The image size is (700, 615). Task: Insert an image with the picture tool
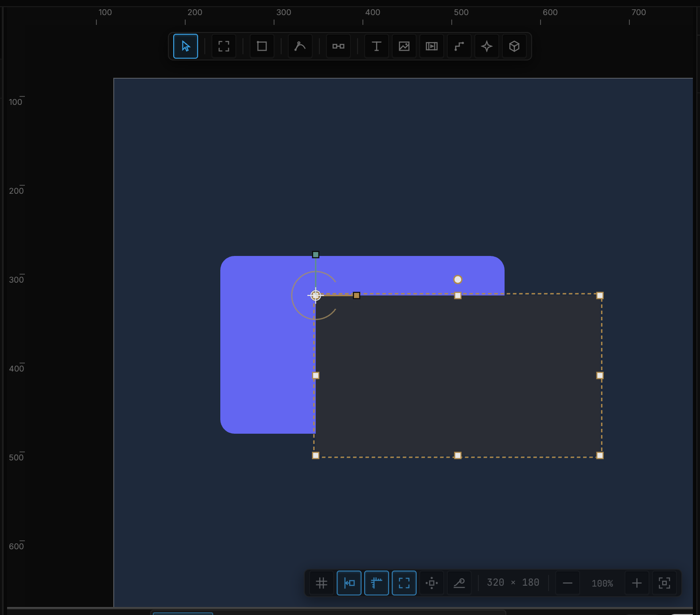click(x=404, y=46)
